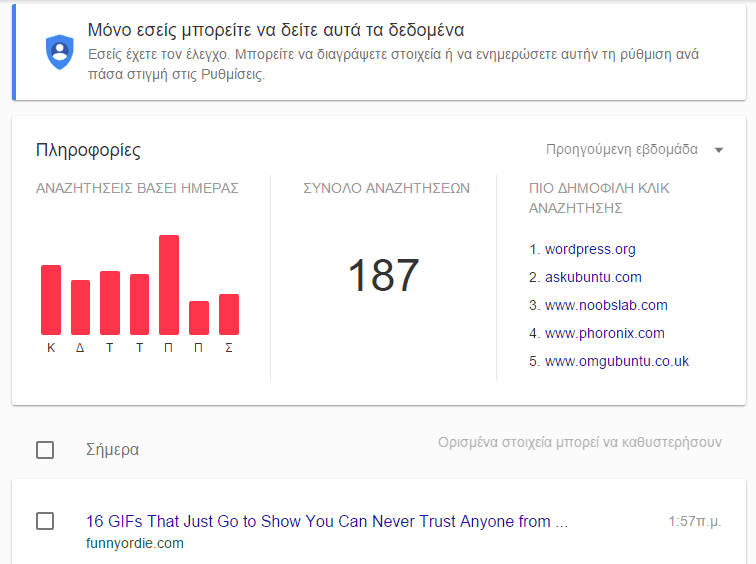This screenshot has height=564, width=756.
Task: Check the box for the 16 GIFs entry
Action: click(45, 521)
